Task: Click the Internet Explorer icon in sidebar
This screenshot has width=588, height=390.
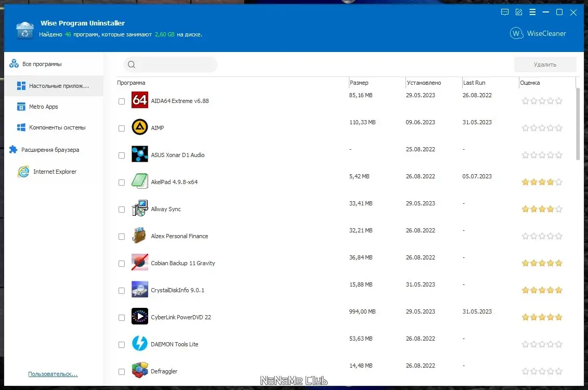Action: coord(23,172)
